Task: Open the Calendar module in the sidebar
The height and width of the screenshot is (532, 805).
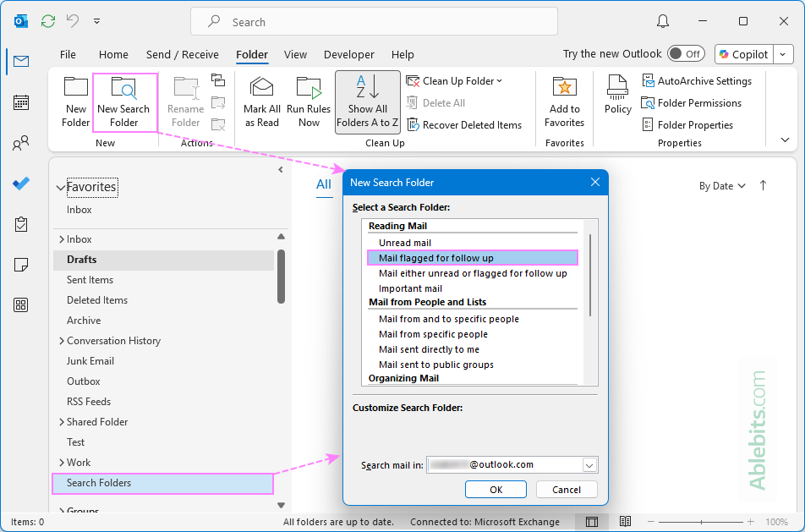Action: (21, 102)
